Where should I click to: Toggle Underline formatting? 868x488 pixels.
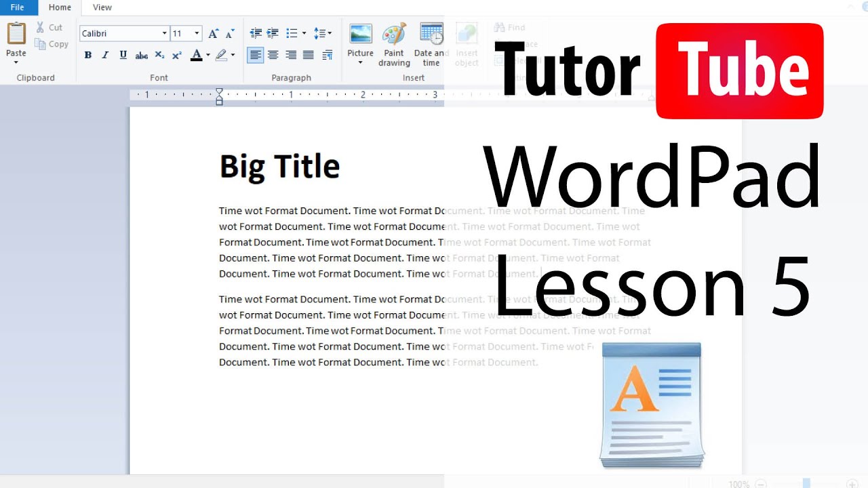pyautogui.click(x=123, y=55)
